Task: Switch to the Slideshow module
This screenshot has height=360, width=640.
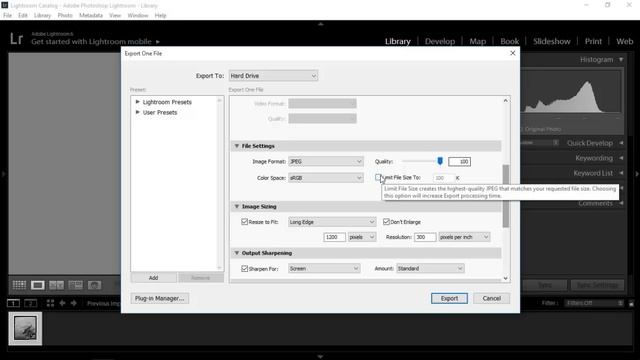Action: click(x=551, y=41)
